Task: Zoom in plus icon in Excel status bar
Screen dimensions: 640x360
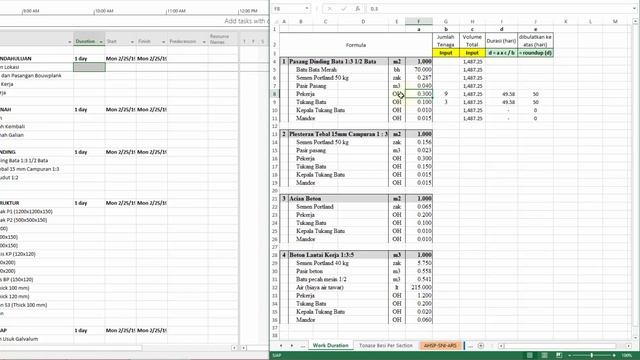Action: 614,356
